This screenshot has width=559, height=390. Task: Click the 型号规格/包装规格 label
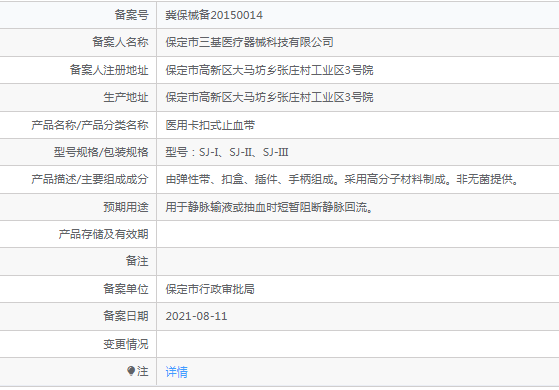point(101,152)
